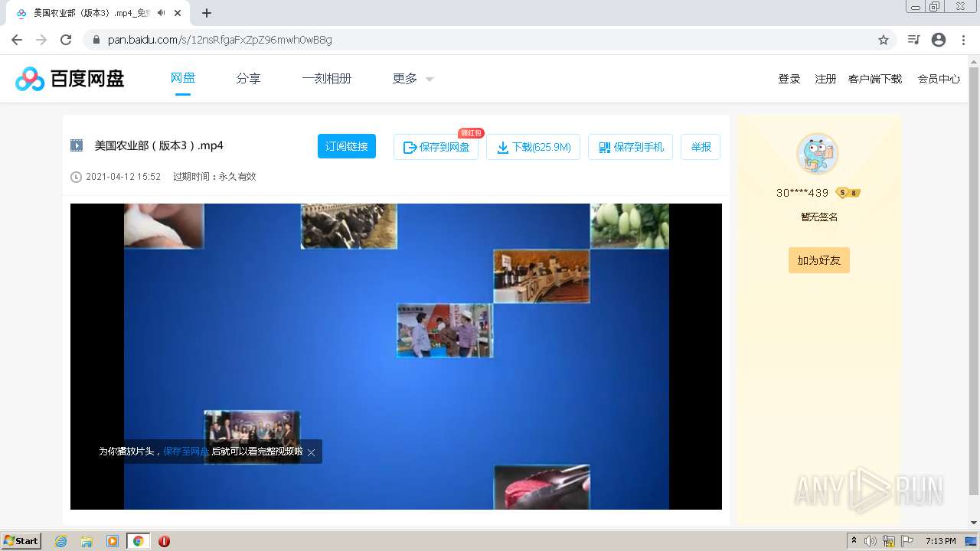Click the network tray icon
Viewport: 980px width, 551px height.
point(889,541)
